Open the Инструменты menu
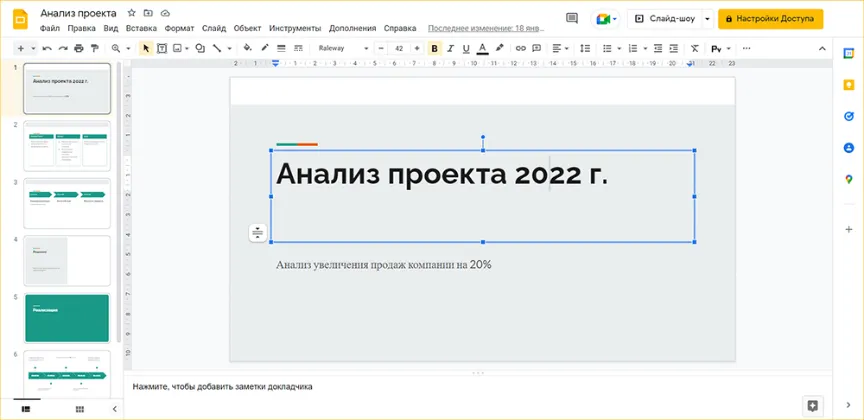Screen dimensions: 864x420 point(295,28)
